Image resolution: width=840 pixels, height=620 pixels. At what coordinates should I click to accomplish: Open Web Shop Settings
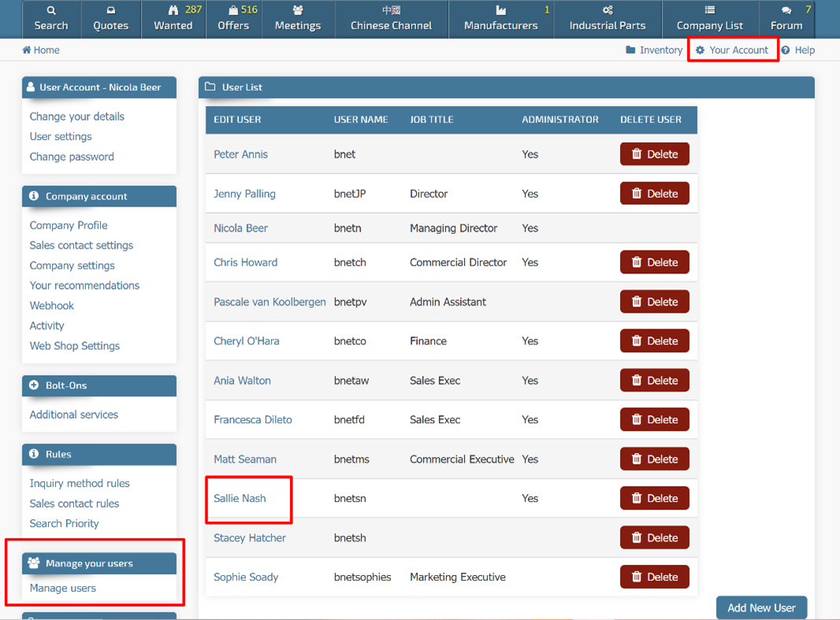74,346
